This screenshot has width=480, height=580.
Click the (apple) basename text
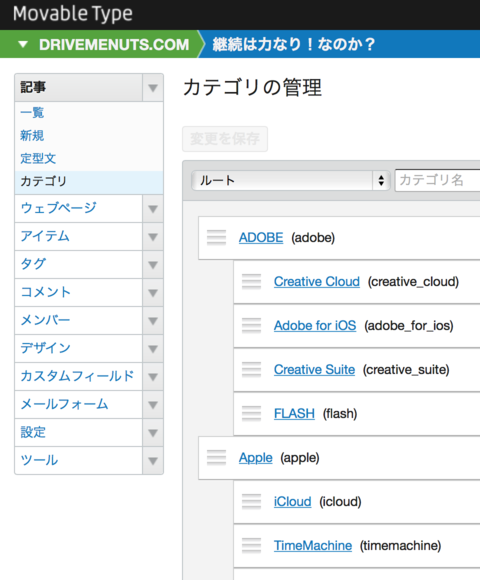300,458
